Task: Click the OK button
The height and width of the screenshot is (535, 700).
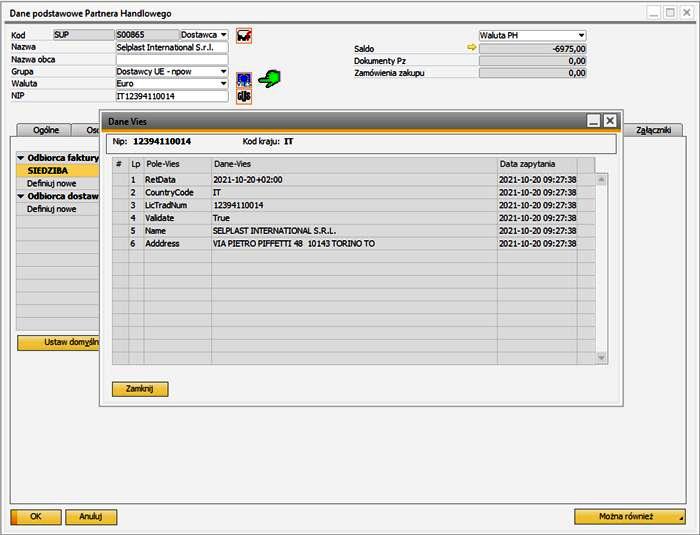Action: 36,517
